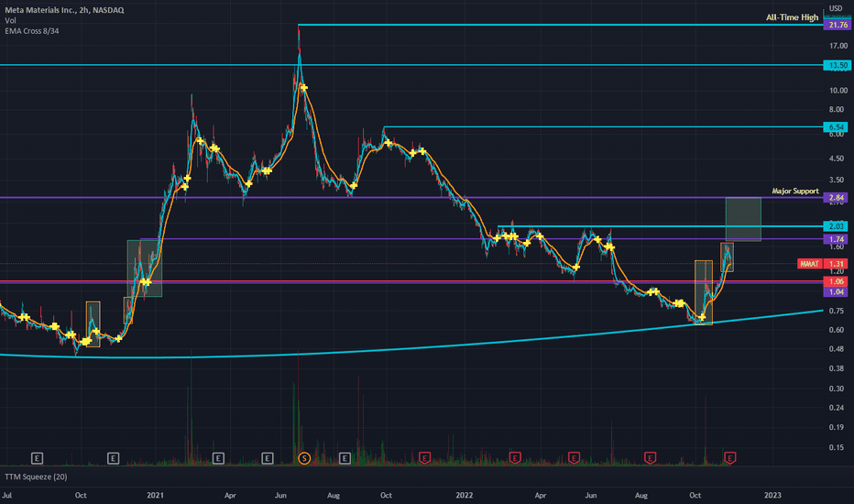854x504 pixels.
Task: Click the 2022 label on time axis
Action: [x=465, y=495]
